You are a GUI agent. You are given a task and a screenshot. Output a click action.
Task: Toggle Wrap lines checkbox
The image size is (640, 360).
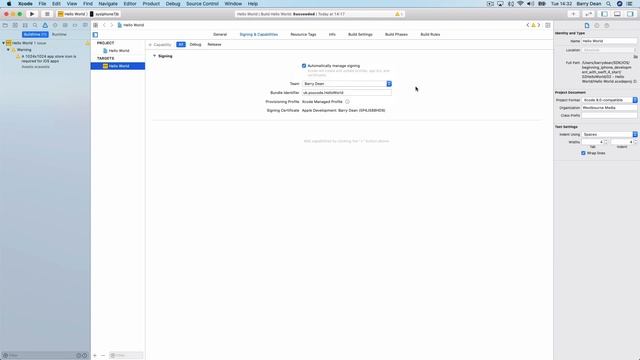click(583, 153)
